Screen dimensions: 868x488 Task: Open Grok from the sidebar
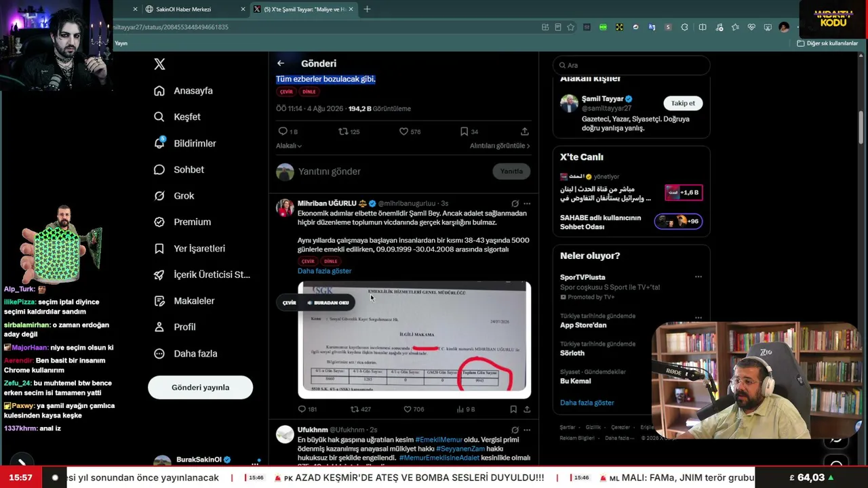[174, 196]
